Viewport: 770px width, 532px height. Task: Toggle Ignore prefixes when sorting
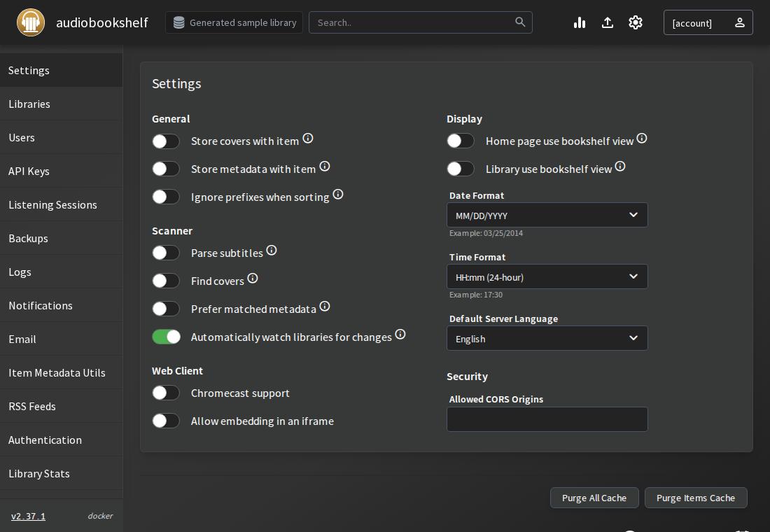point(166,197)
